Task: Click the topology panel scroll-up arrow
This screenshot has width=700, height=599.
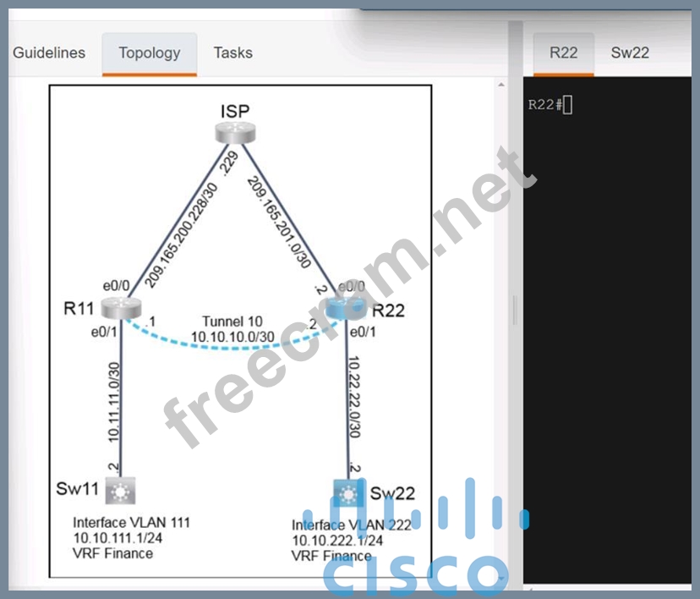Action: pyautogui.click(x=500, y=85)
